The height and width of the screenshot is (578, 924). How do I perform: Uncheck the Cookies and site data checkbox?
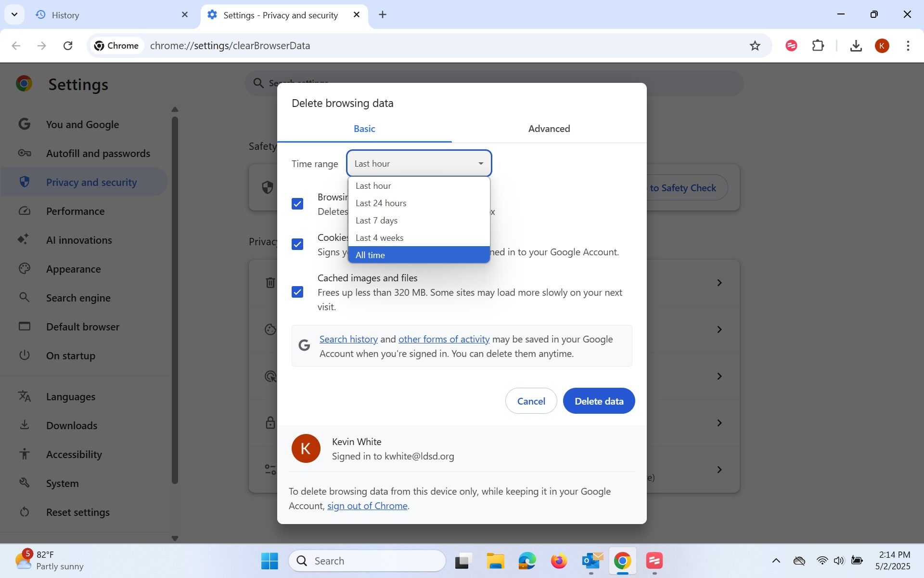click(297, 244)
